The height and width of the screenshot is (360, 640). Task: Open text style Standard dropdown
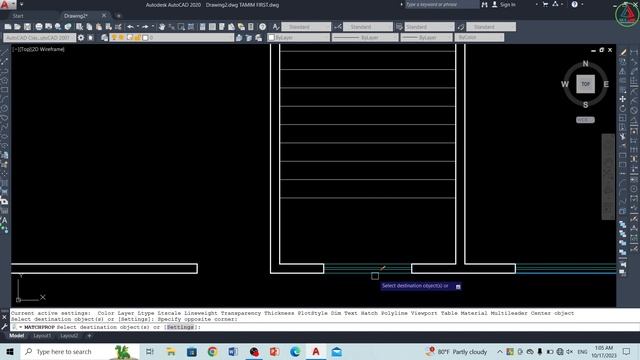[x=306, y=27]
